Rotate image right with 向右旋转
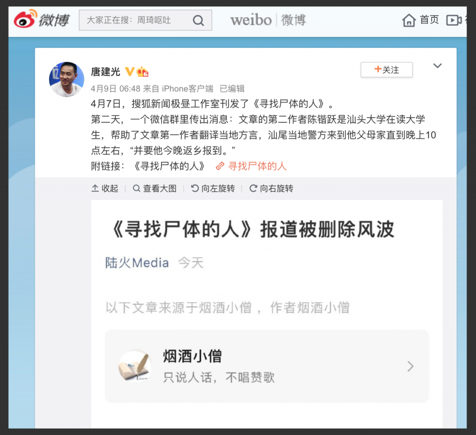The height and width of the screenshot is (435, 476). pyautogui.click(x=271, y=188)
